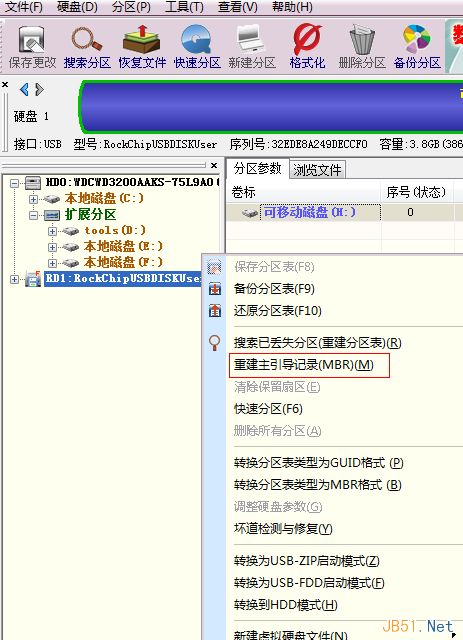Choose the 格式化 format tool
Viewport: 463px width, 640px height.
pos(307,40)
